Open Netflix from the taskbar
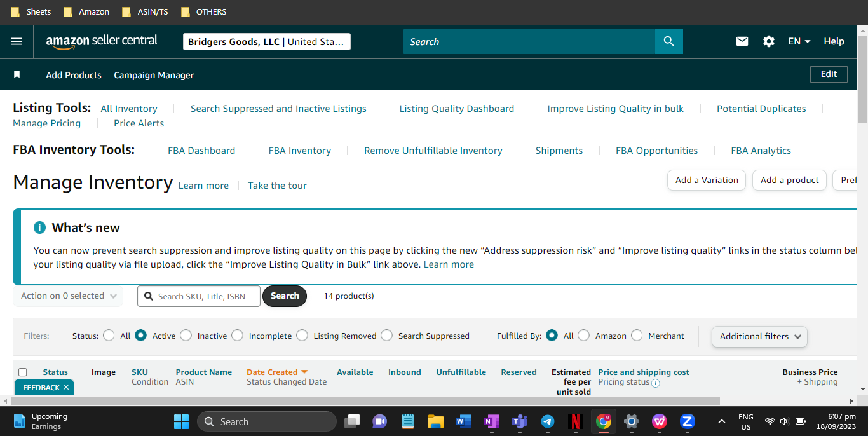This screenshot has width=868, height=436. pos(575,421)
